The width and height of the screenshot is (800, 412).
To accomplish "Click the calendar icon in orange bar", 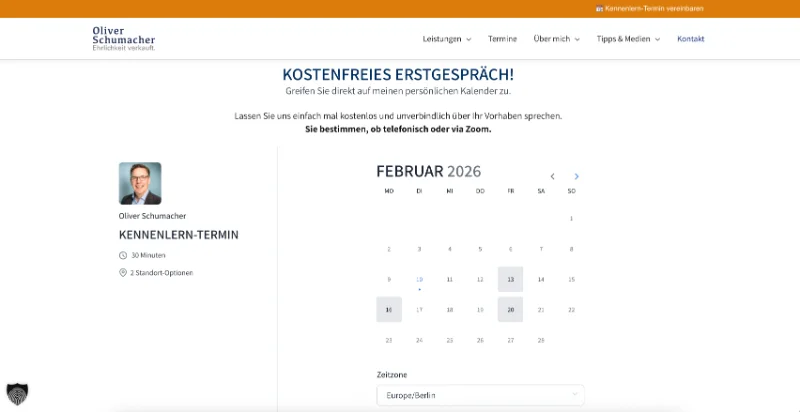I will point(599,8).
